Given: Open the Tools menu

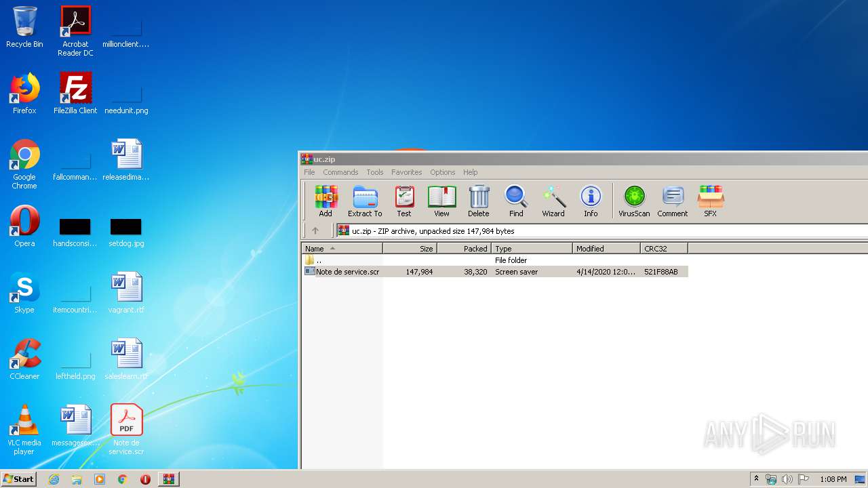Looking at the screenshot, I should tap(375, 172).
